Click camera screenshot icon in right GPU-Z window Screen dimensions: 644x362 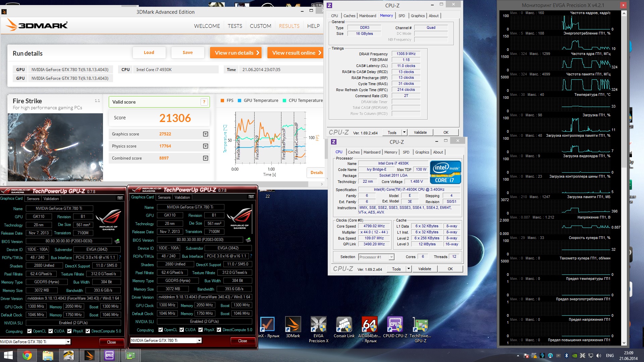point(251,197)
